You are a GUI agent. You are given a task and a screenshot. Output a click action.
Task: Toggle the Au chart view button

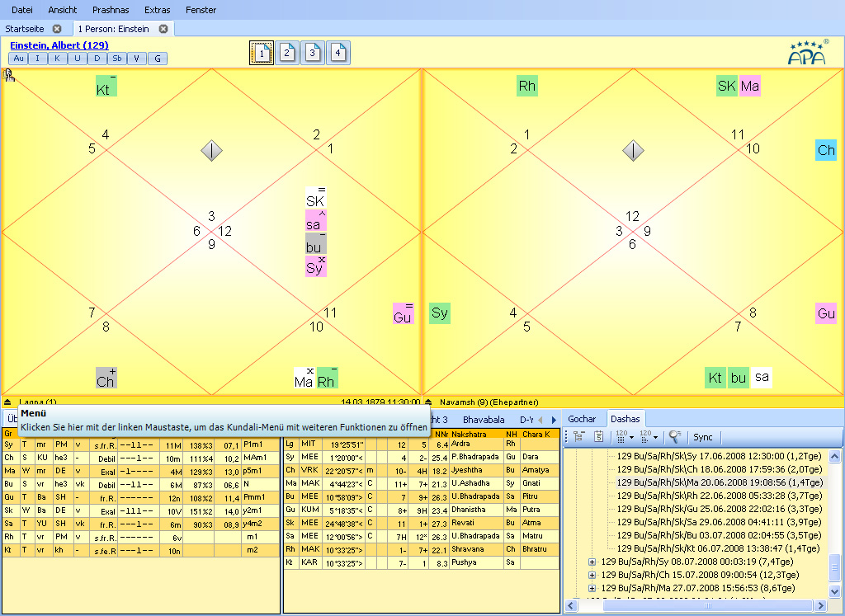tap(18, 59)
